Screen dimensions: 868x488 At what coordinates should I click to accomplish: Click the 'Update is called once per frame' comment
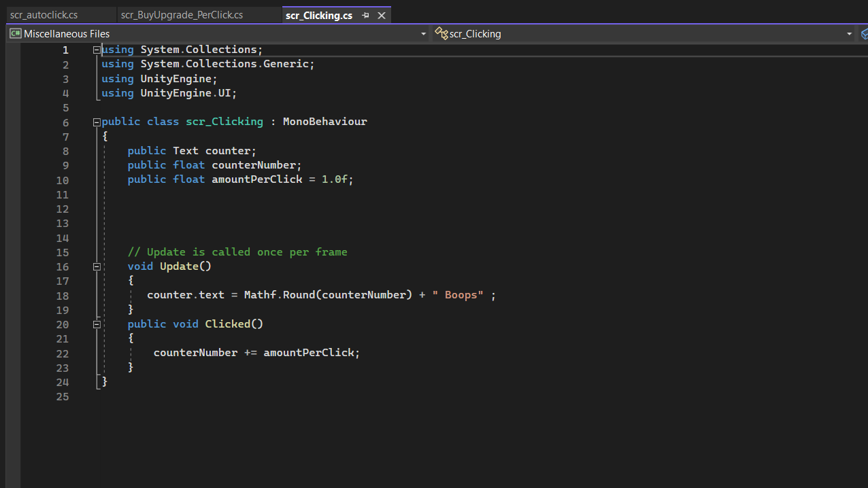pos(237,252)
